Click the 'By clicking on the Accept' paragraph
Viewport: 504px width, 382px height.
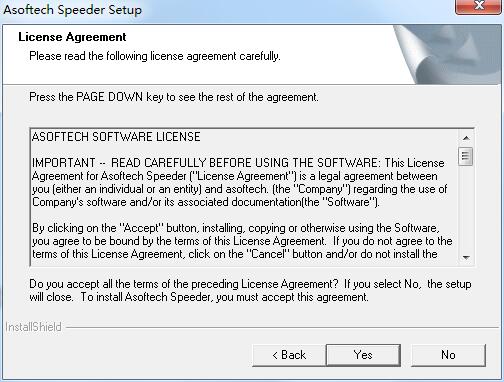click(242, 241)
